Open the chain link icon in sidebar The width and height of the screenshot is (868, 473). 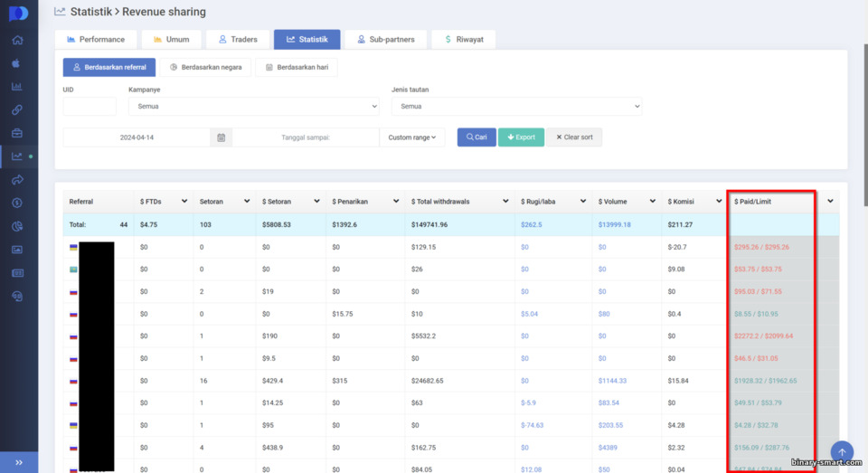17,109
